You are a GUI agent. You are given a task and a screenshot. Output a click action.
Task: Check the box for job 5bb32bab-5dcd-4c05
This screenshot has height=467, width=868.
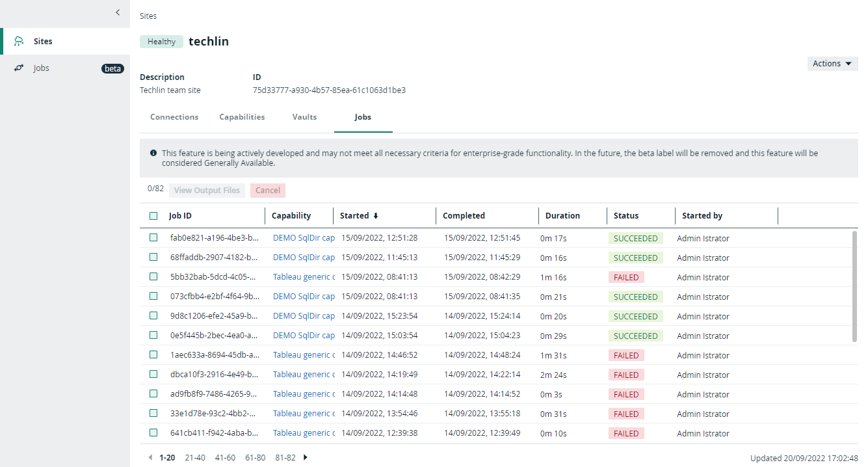click(153, 277)
